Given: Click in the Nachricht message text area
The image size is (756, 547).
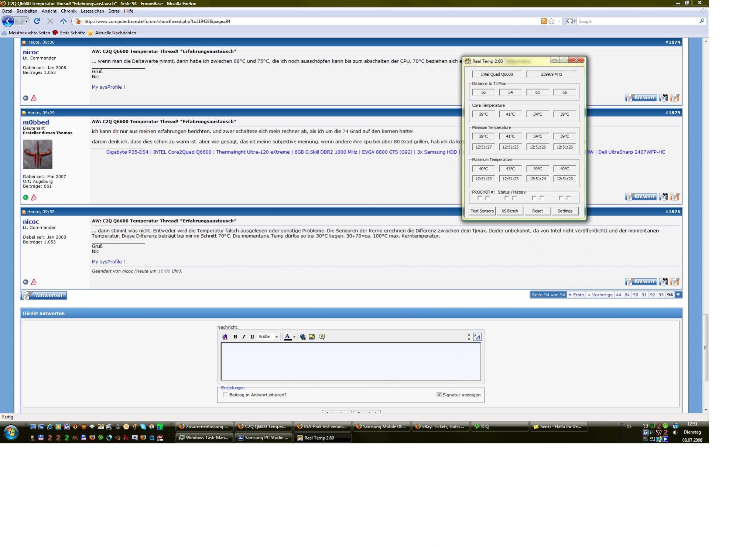Looking at the screenshot, I should (350, 361).
